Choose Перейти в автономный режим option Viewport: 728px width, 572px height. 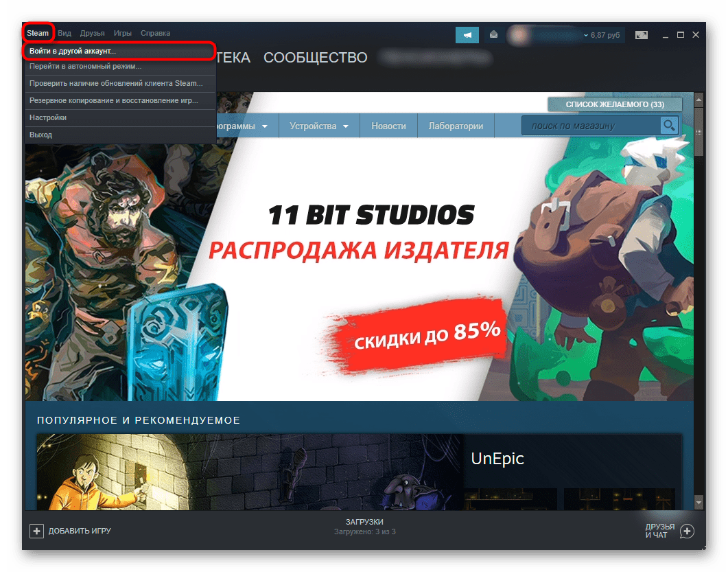85,67
